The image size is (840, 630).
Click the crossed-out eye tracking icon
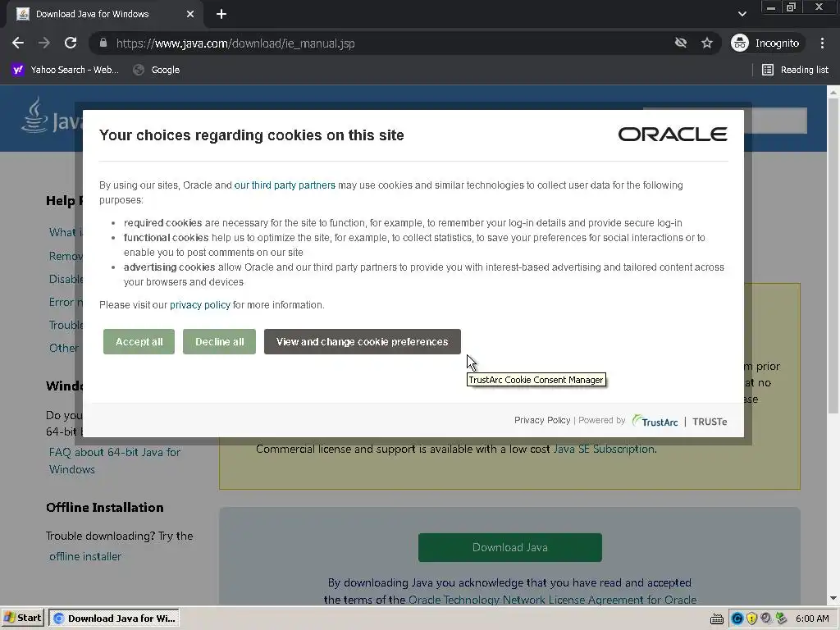pos(680,43)
